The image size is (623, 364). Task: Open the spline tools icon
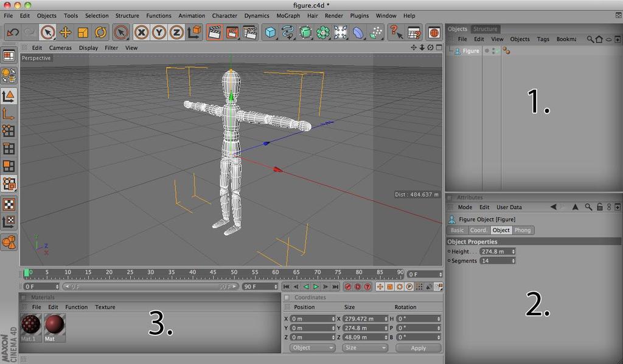pos(288,32)
